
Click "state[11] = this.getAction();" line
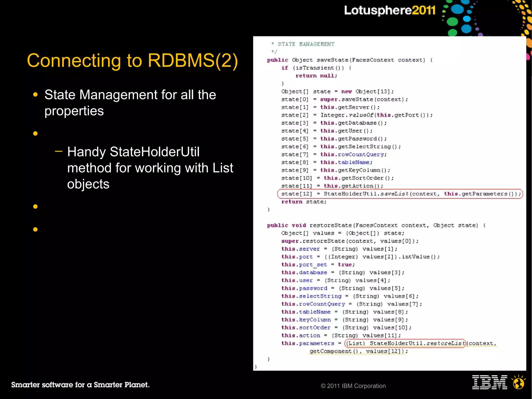coord(332,186)
